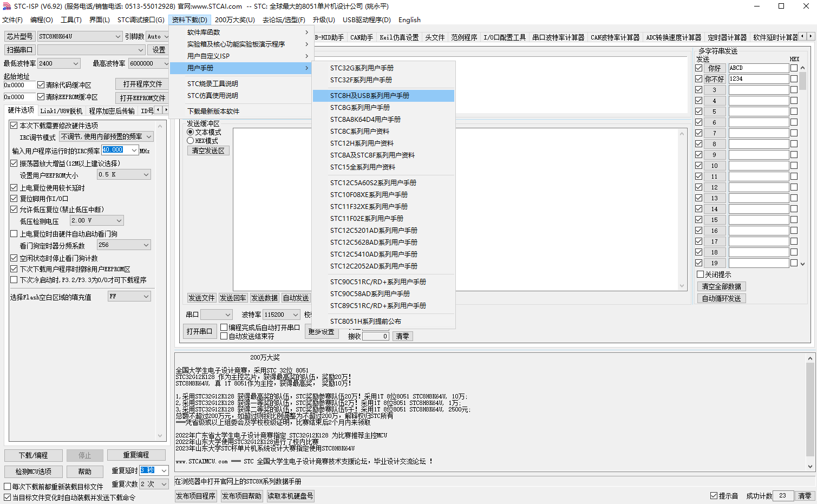Open the EEPROM size dropdown showing 0.5 K
The height and width of the screenshot is (504, 817).
[123, 174]
